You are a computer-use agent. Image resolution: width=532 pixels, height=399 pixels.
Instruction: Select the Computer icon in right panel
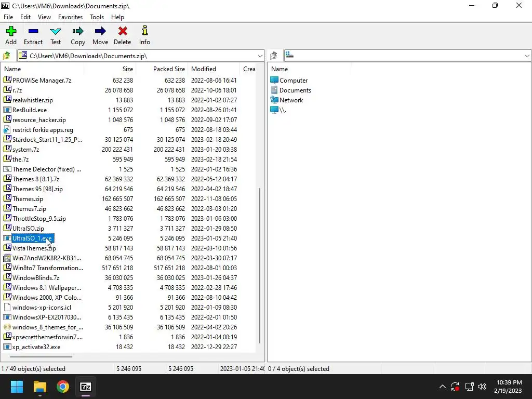coord(274,80)
